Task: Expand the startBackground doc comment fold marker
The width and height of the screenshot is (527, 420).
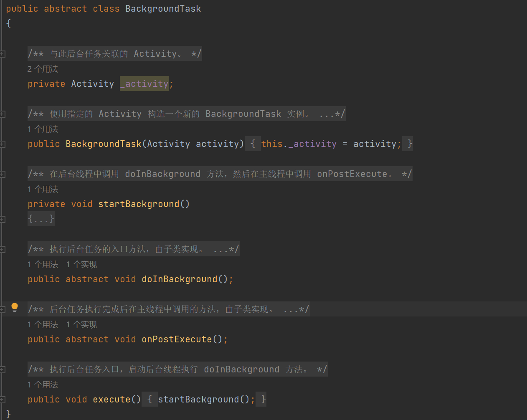Action: 3,174
